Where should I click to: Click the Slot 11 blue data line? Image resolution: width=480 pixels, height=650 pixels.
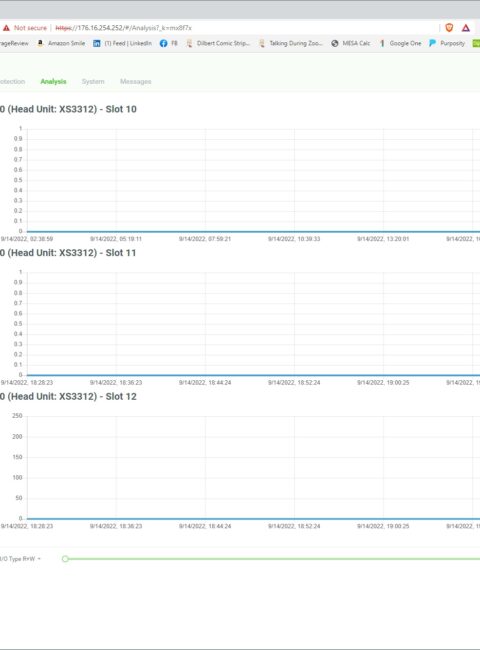point(253,375)
